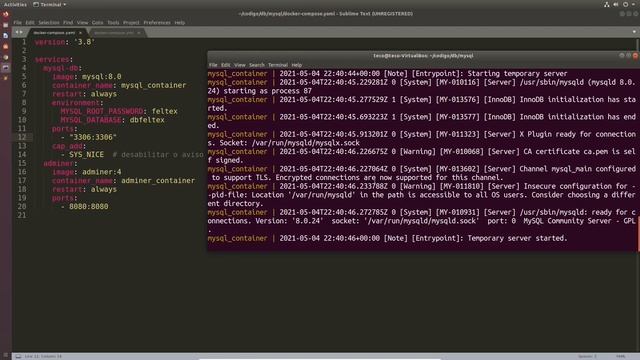Click 'Temporary server started.' terminal line
Screen dimensions: 640x360
(517, 238)
